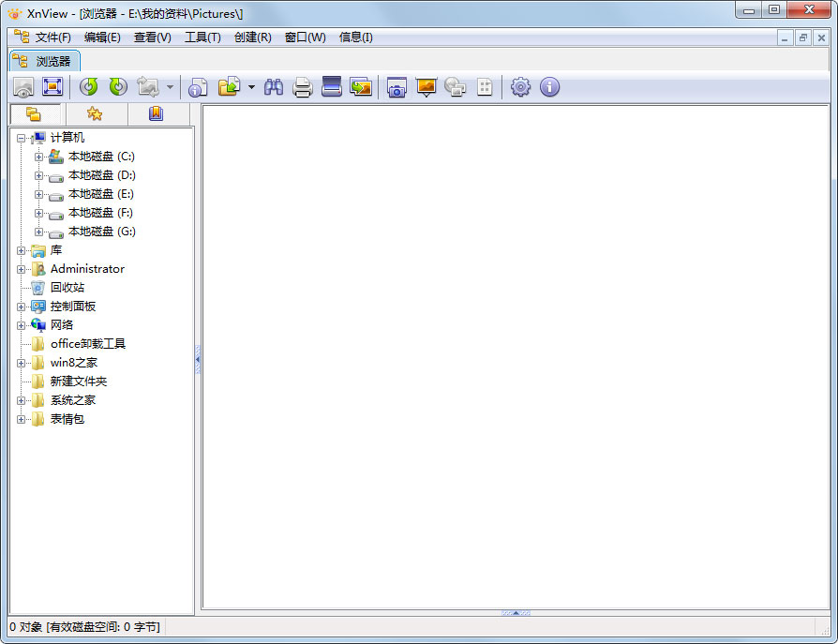Open settings gear icon

coord(520,87)
